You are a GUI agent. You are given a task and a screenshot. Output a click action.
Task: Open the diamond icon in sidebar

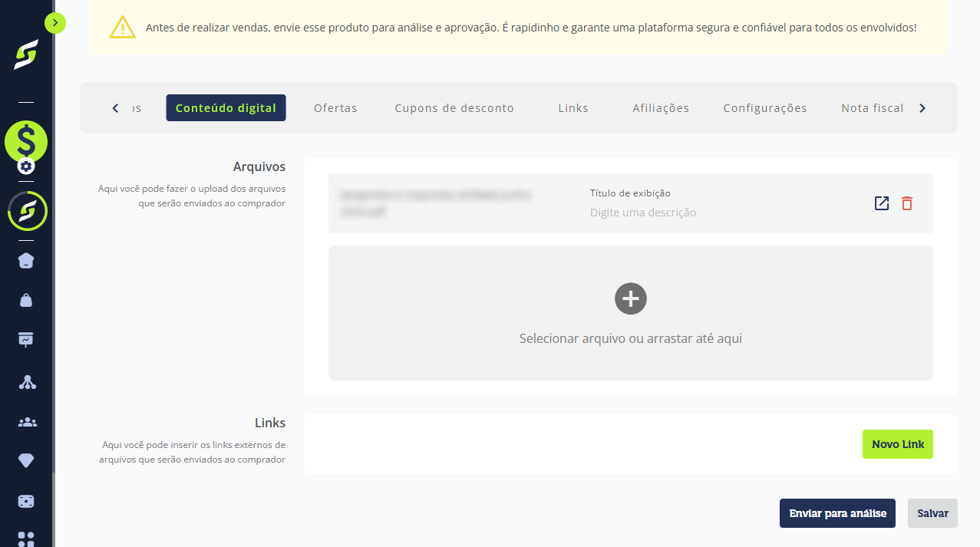[x=26, y=460]
